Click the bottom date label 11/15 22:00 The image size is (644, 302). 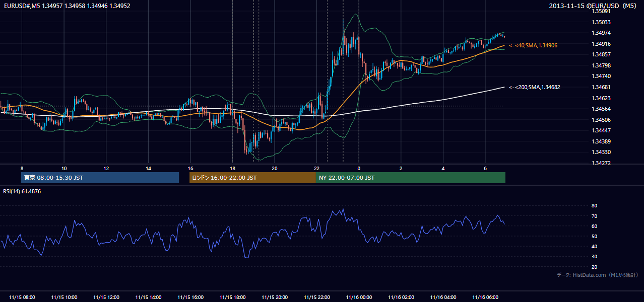click(316, 297)
